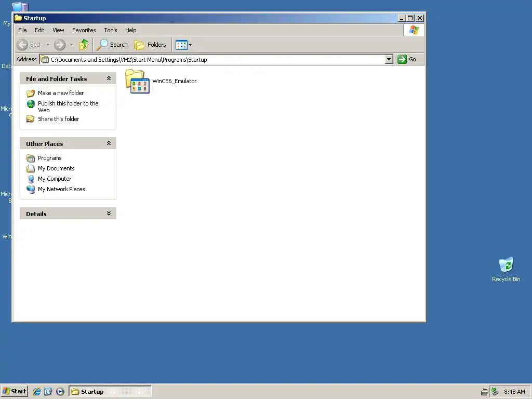The width and height of the screenshot is (532, 399).
Task: Maximize the Startup window
Action: click(x=410, y=18)
